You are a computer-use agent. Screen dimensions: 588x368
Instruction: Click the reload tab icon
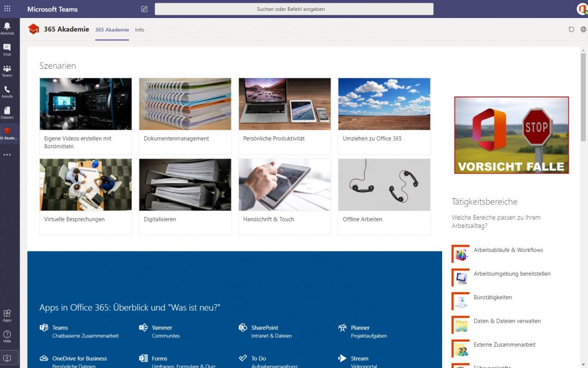coord(571,29)
